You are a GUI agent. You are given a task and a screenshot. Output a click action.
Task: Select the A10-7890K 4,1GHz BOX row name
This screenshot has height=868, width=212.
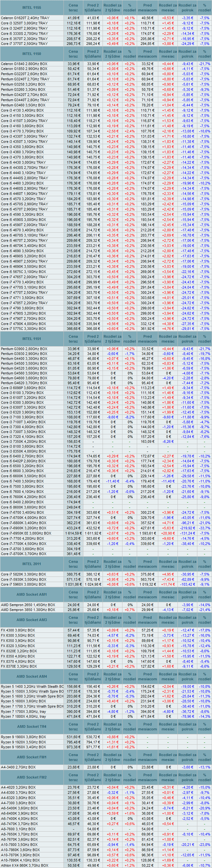[x=21, y=860]
